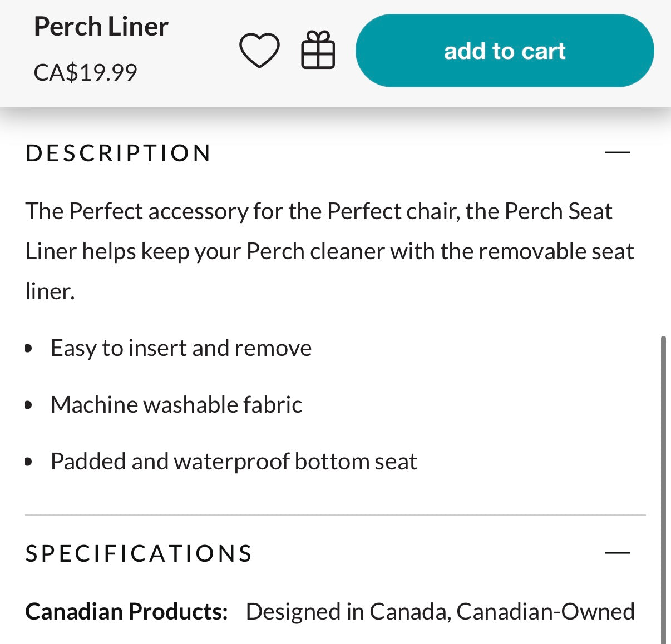Click the minus toggle beside DESCRIPTION
Viewport: 671px width, 644px height.
[618, 153]
